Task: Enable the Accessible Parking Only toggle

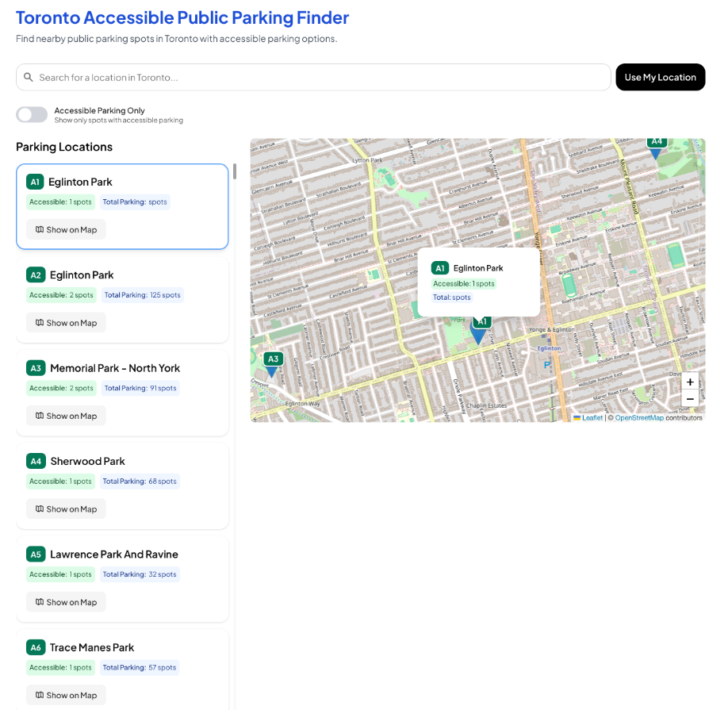Action: pos(32,115)
